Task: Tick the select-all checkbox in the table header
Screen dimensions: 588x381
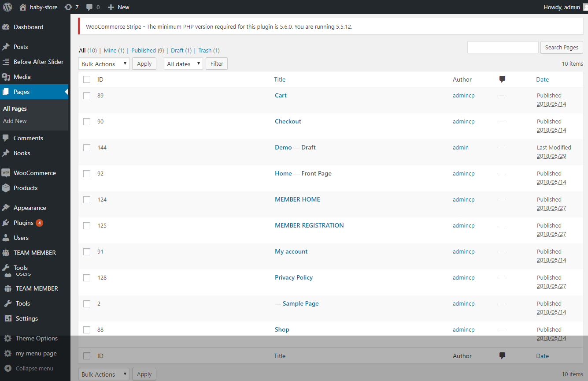Action: coord(87,79)
